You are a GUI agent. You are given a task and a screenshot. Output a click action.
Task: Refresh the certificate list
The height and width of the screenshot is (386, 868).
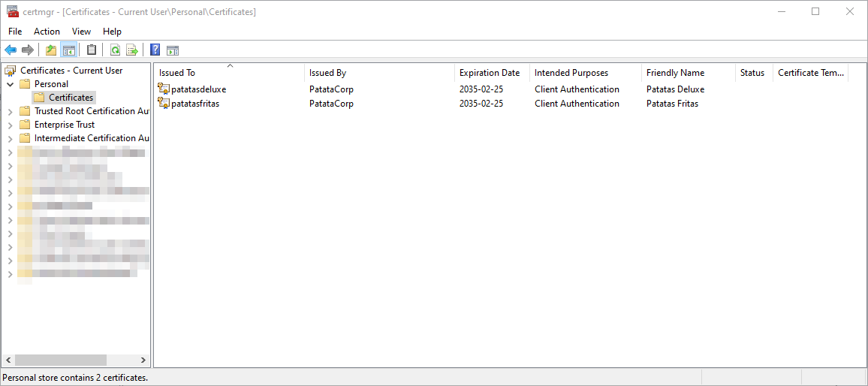[x=115, y=50]
